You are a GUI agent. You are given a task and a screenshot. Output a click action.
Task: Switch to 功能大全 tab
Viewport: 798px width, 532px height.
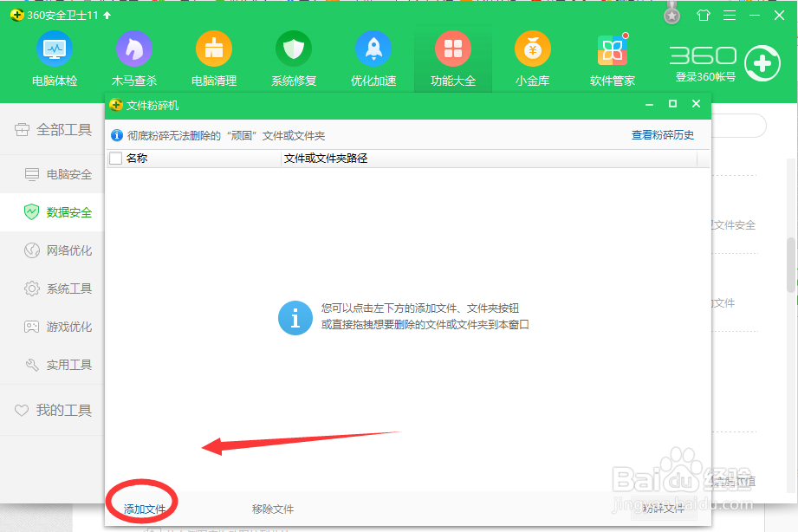(452, 58)
